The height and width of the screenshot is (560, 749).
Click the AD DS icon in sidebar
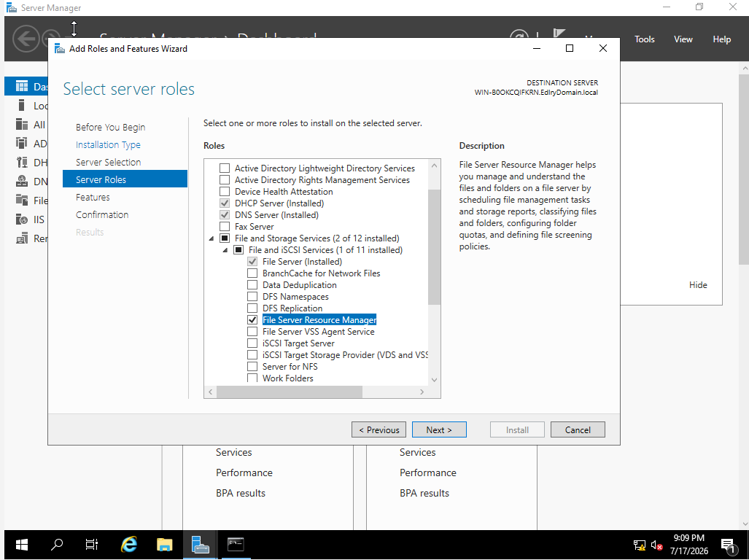[21, 143]
